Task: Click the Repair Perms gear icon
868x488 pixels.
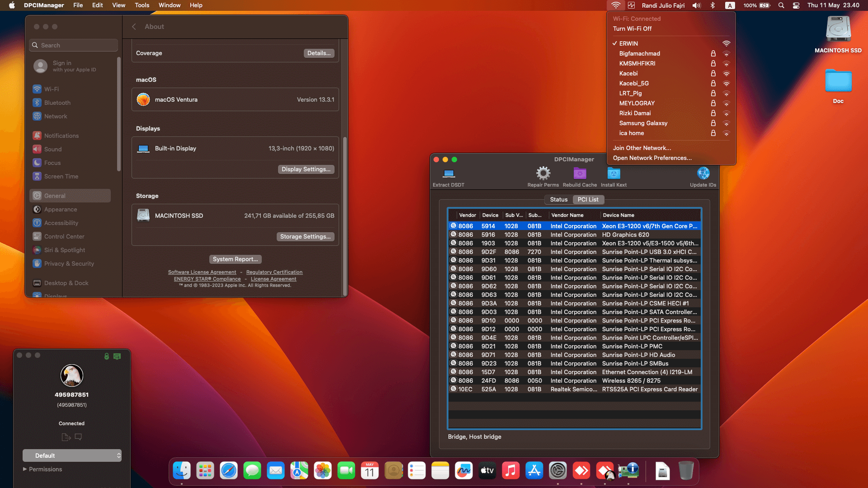Action: coord(543,174)
